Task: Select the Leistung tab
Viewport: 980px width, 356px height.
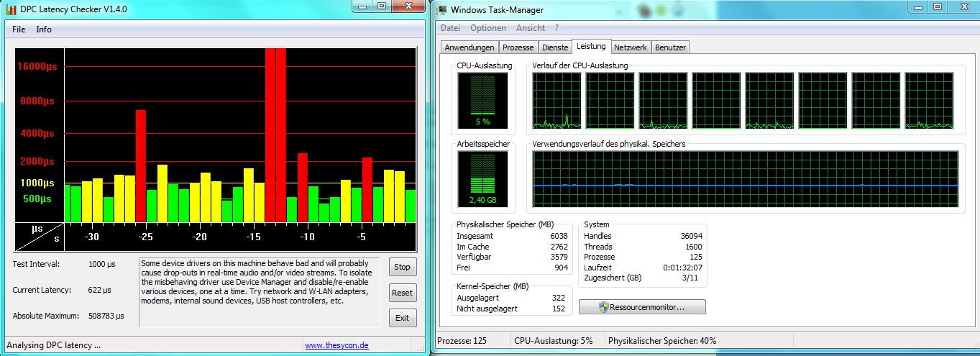Action: tap(591, 46)
